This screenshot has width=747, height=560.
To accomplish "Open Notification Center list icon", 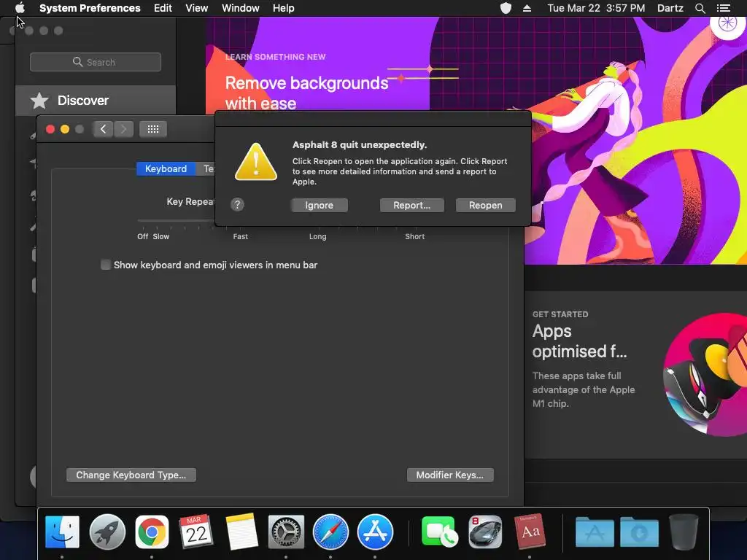I will [x=723, y=8].
